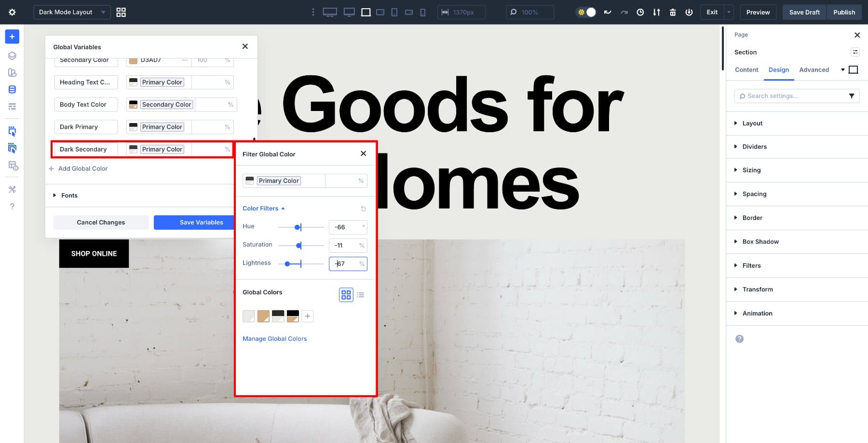The image size is (868, 443).
Task: Click the power icon in top bar
Action: [x=689, y=12]
